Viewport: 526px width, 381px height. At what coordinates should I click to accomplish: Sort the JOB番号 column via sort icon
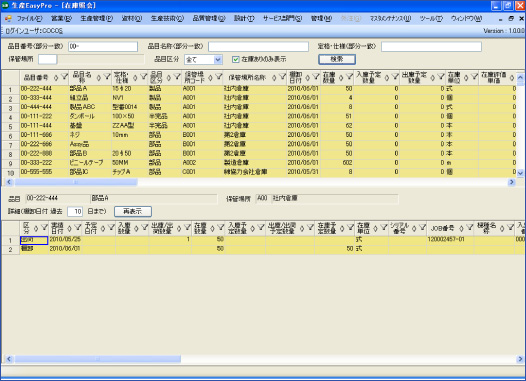click(x=461, y=228)
